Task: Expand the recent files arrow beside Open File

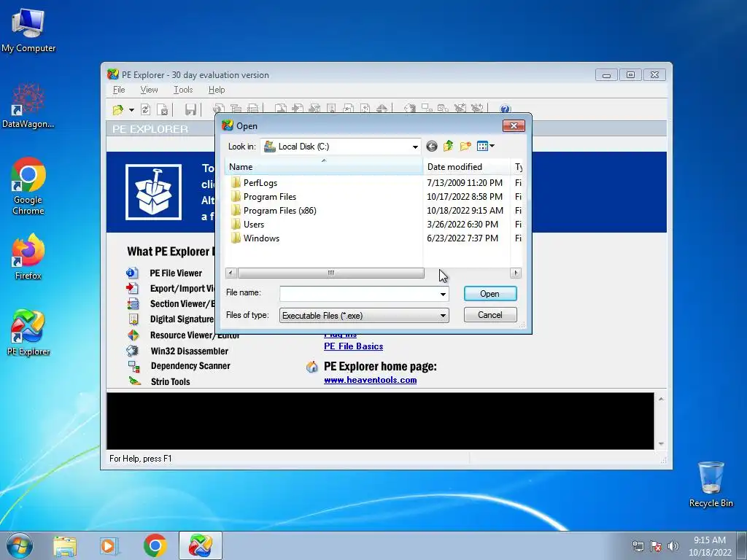Action: [131, 110]
